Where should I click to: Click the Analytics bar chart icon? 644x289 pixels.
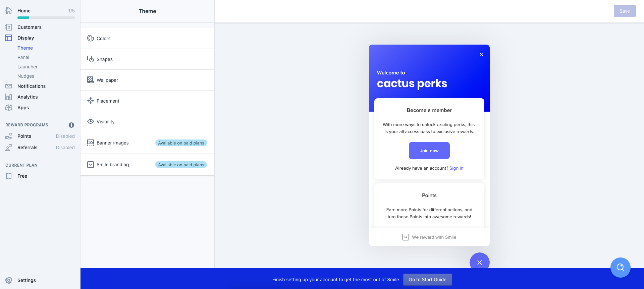tap(9, 97)
